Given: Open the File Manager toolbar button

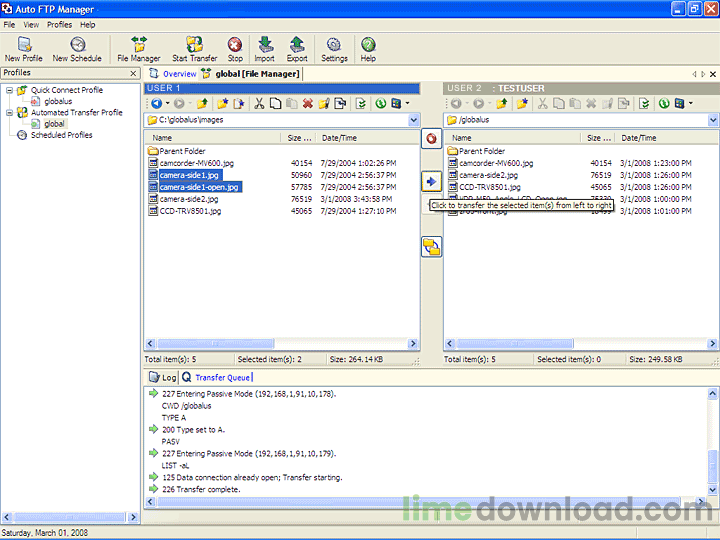Looking at the screenshot, I should pos(139,50).
